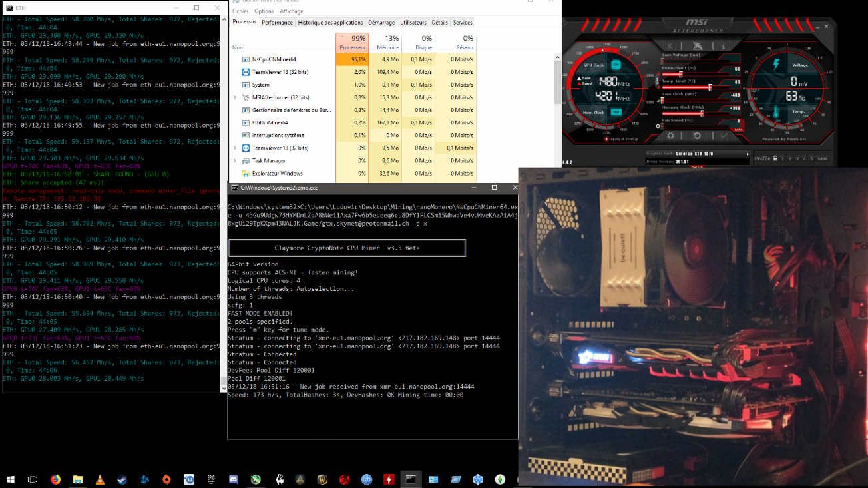Switch to Performance tab in Task Manager

(x=277, y=23)
